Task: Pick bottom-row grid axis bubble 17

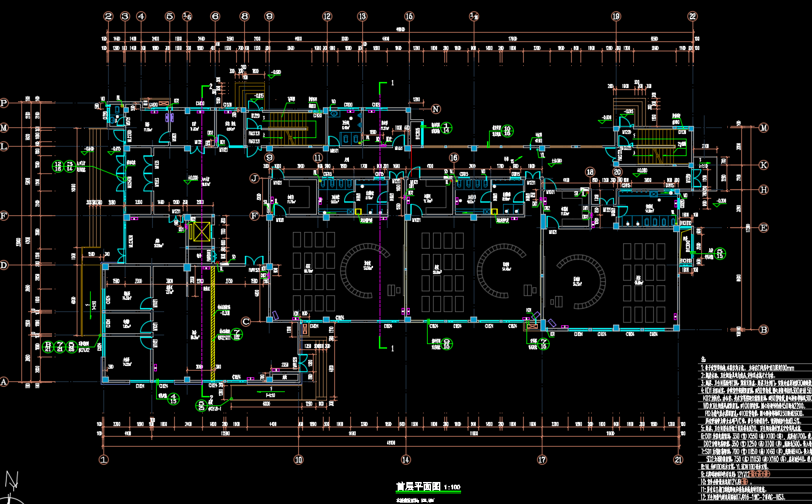Action: point(542,459)
